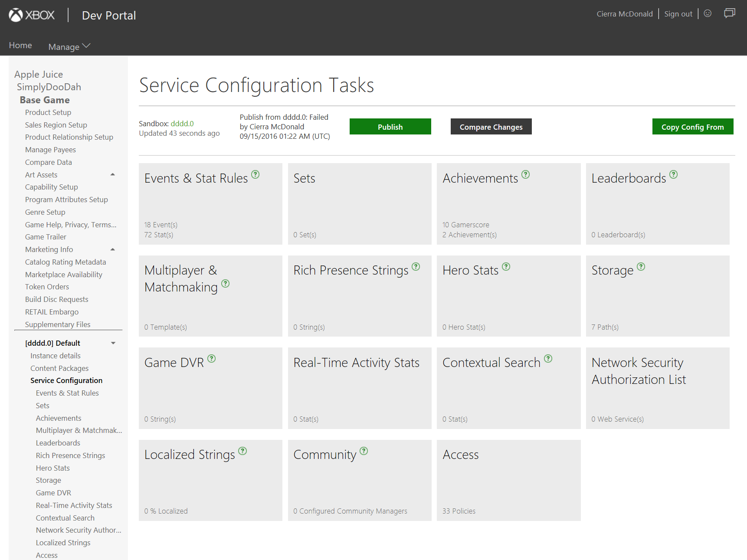Open the Events & Stat Rules tile heading
This screenshot has width=747, height=560.
[196, 178]
